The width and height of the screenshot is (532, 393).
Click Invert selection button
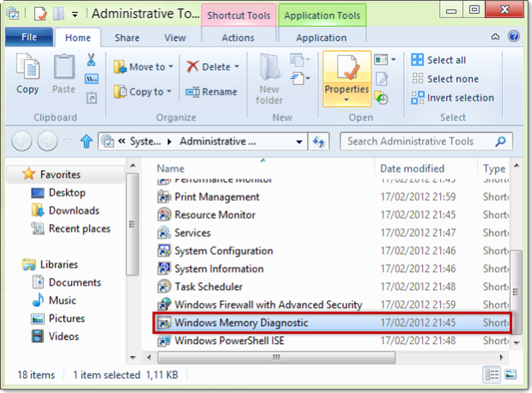(x=453, y=98)
